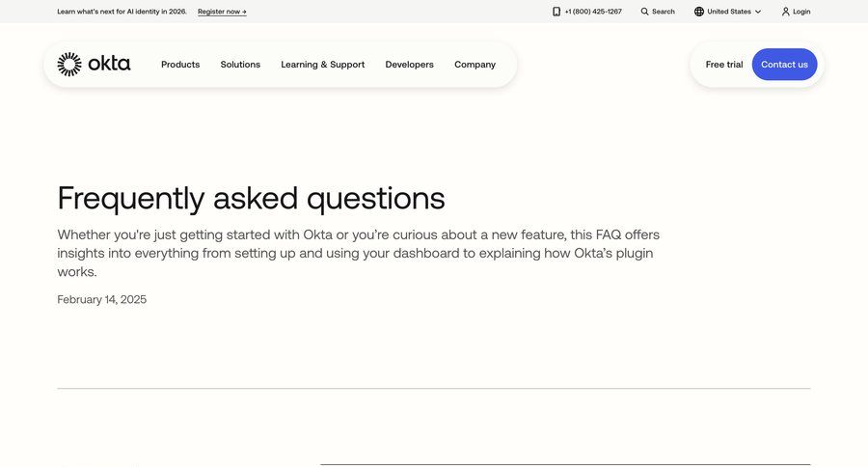Click the Okta sunburst logo
The width and height of the screenshot is (868, 467).
pos(69,65)
